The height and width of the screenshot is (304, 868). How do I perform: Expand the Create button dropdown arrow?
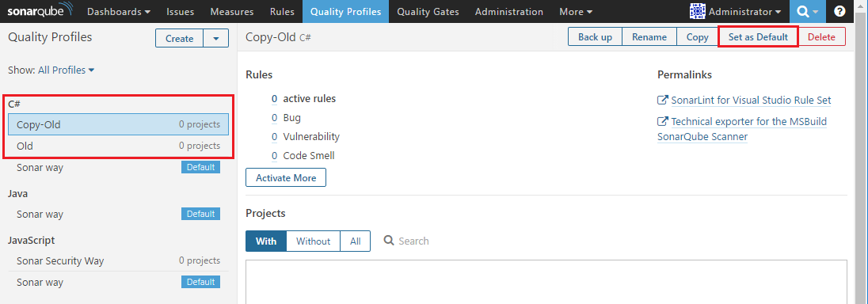click(216, 39)
